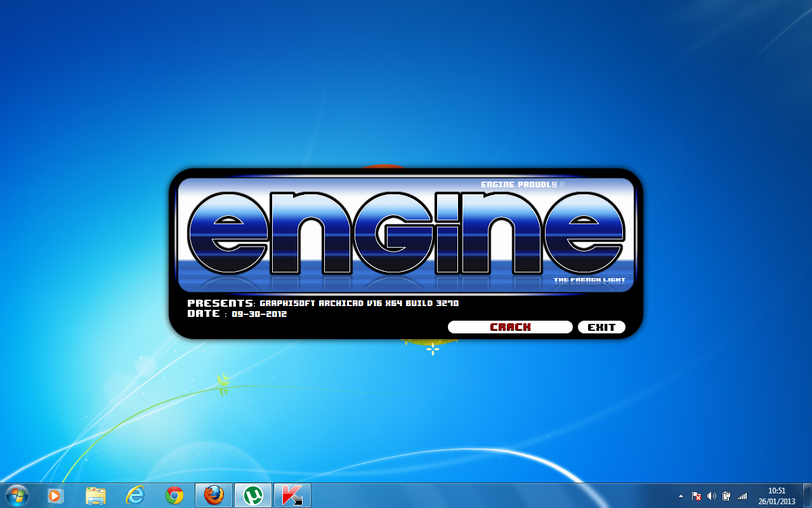Click the EXIT button in the Engine window

[x=601, y=327]
